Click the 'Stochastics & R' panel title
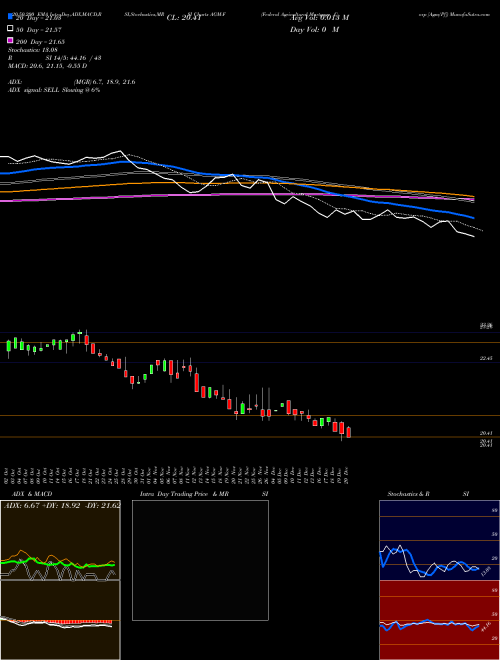500x660 pixels. click(408, 494)
